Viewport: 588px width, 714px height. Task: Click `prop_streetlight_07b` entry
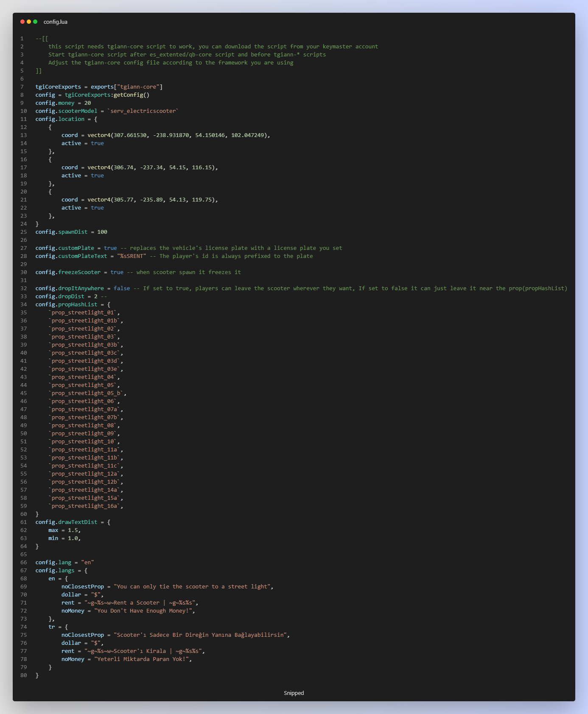point(86,417)
